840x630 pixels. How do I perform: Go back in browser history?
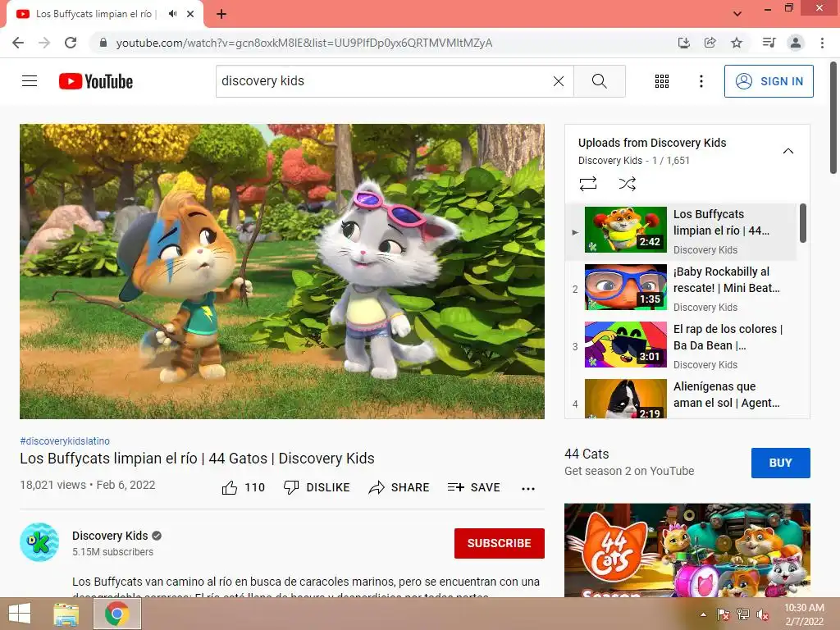(18, 43)
